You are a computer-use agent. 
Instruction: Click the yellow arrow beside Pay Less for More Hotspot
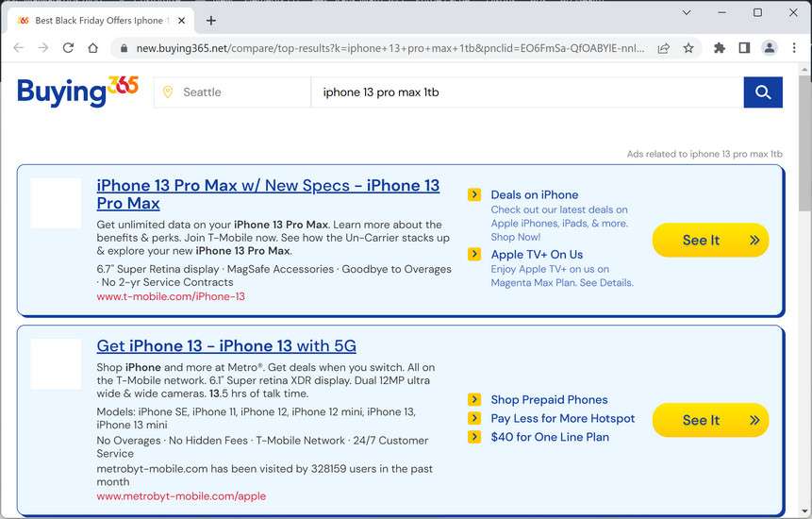tap(473, 418)
